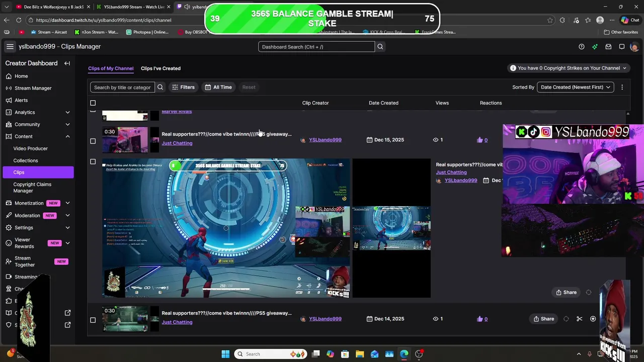Switch to Clips I've Created tab
The height and width of the screenshot is (362, 644).
[160, 68]
